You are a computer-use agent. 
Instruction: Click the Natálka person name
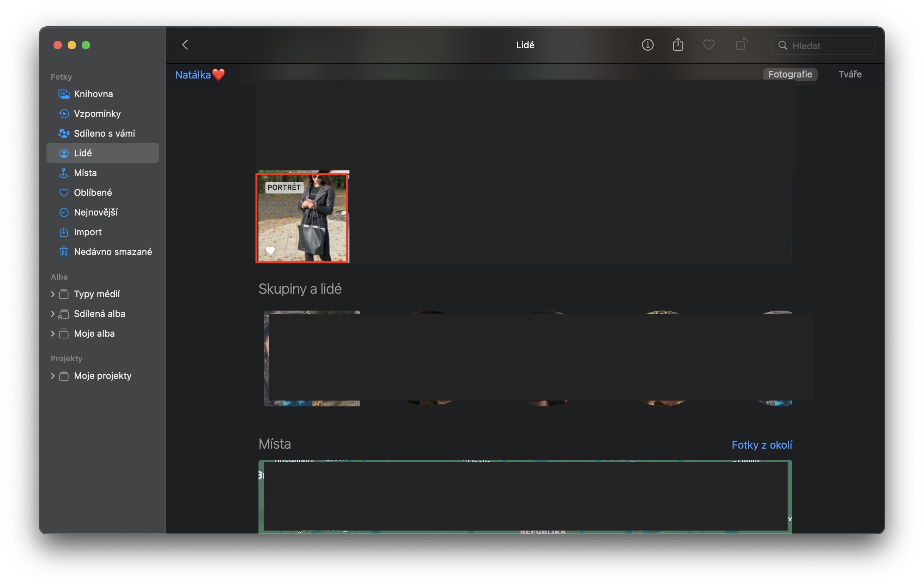(x=193, y=75)
